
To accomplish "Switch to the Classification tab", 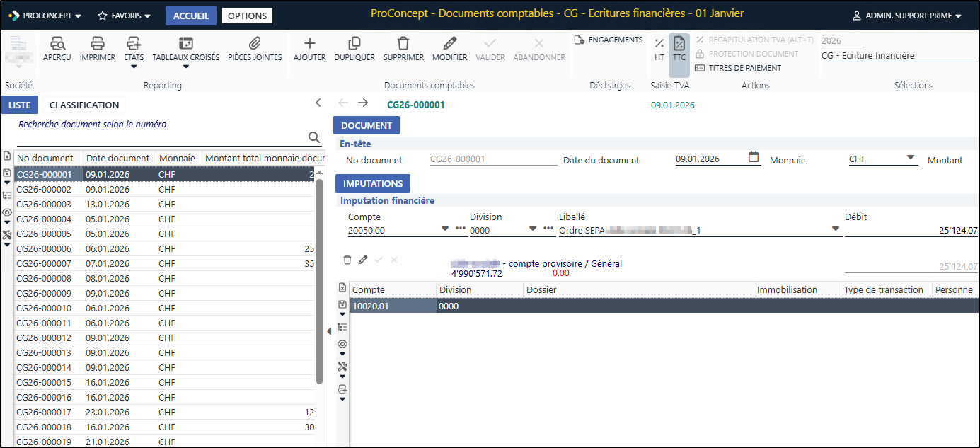I will 84,105.
